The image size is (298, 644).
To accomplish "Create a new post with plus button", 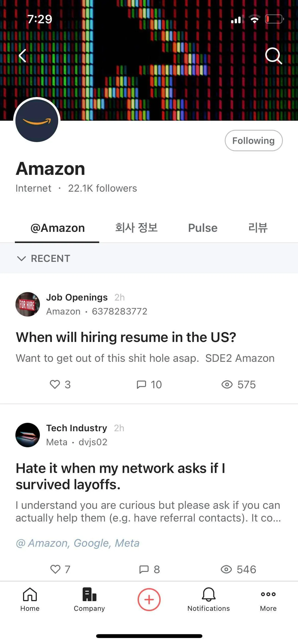I will 149,600.
